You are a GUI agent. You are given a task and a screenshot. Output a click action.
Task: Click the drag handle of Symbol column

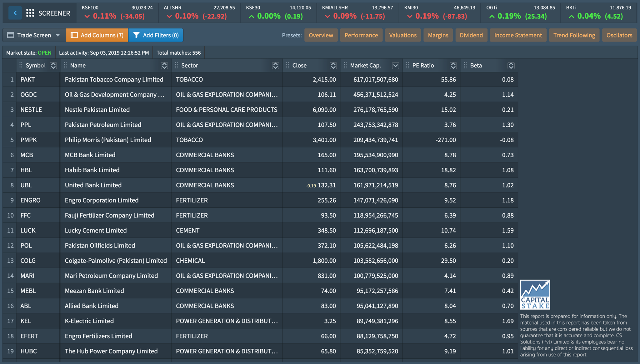(x=21, y=66)
